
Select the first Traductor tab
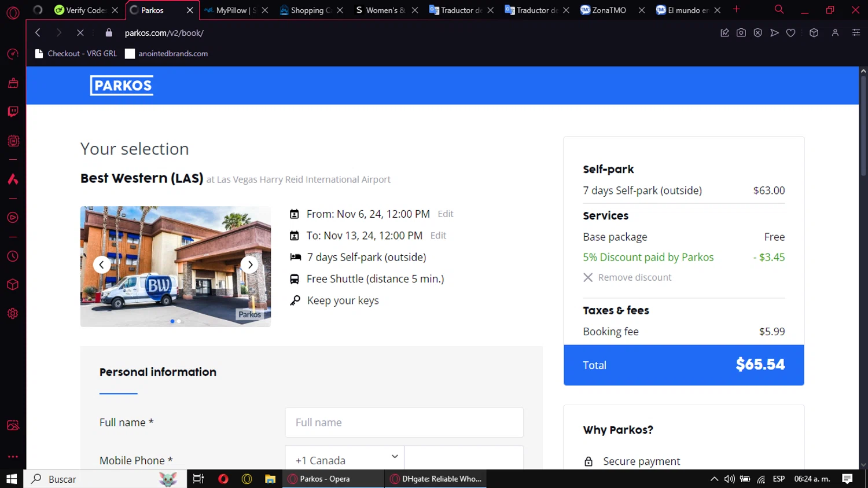(x=462, y=10)
